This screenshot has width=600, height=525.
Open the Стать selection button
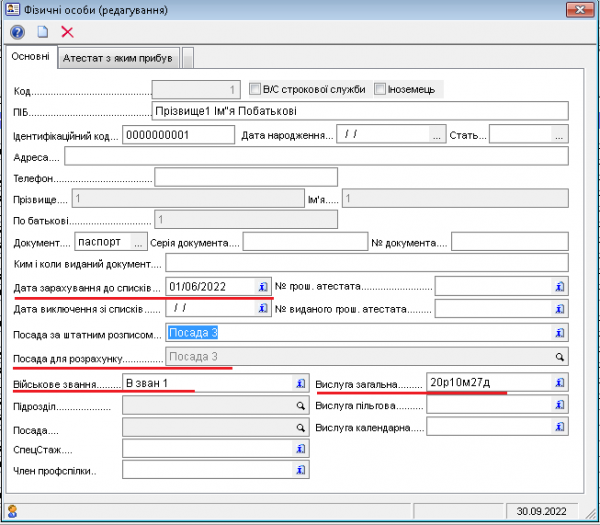pos(559,134)
